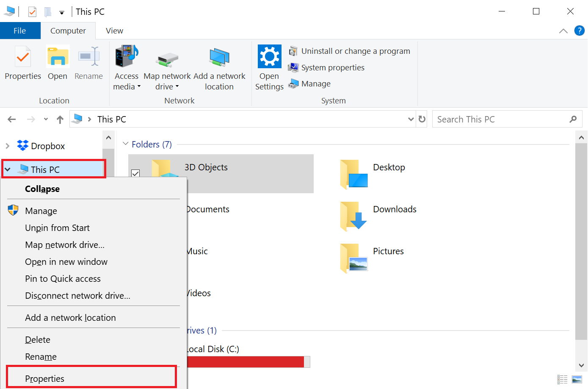Click the Help question mark icon
The image size is (588, 389).
579,31
